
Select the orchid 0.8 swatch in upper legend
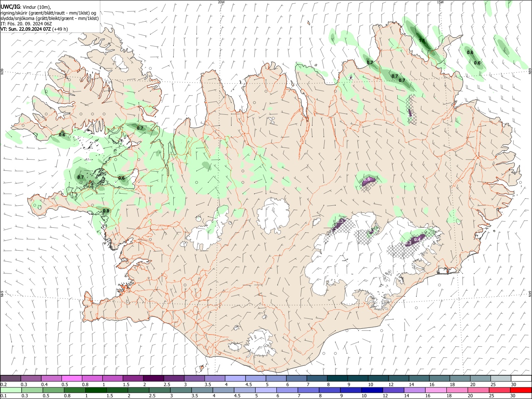pos(92,379)
